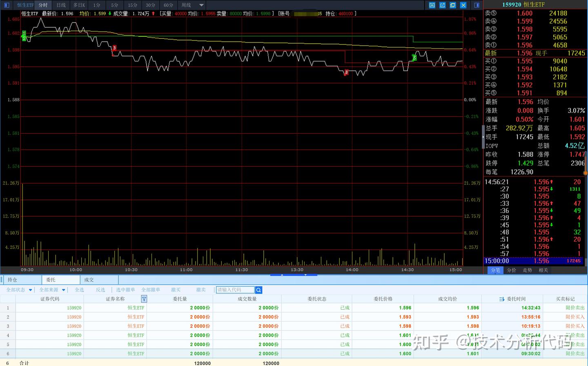Image resolution: width=588 pixels, height=366 pixels.
Task: Click the 159920 恒生ETF quote panel title
Action: [x=523, y=4]
